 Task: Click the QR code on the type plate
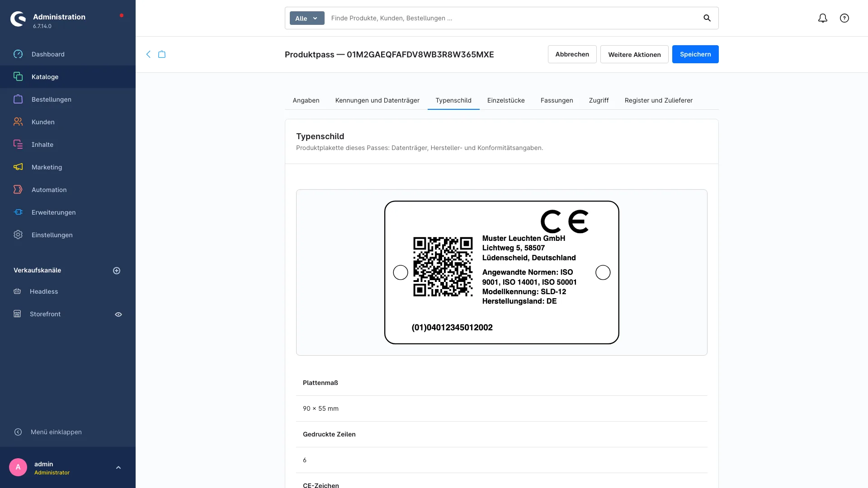(x=443, y=267)
